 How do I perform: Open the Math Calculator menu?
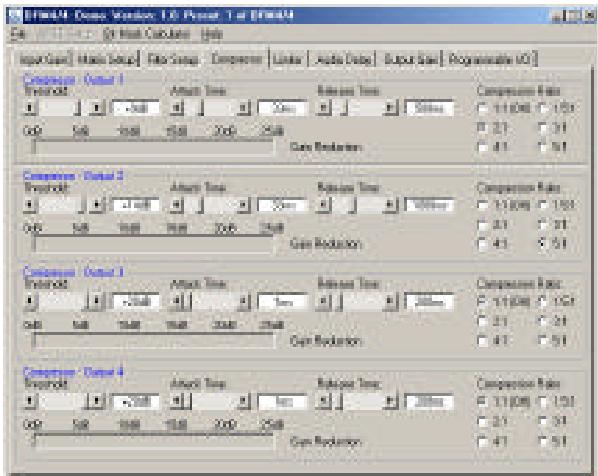[x=147, y=34]
